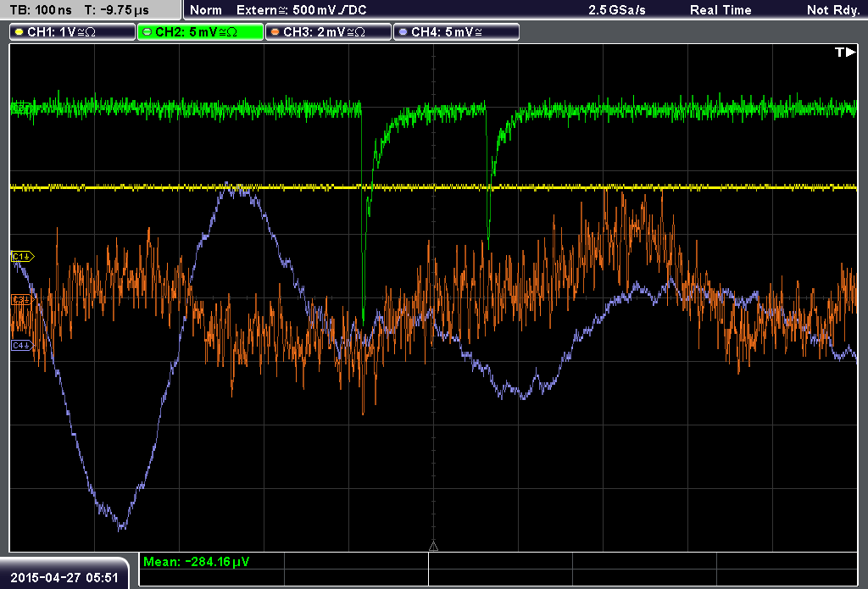Select the CH1 1V channel tab

(x=73, y=32)
